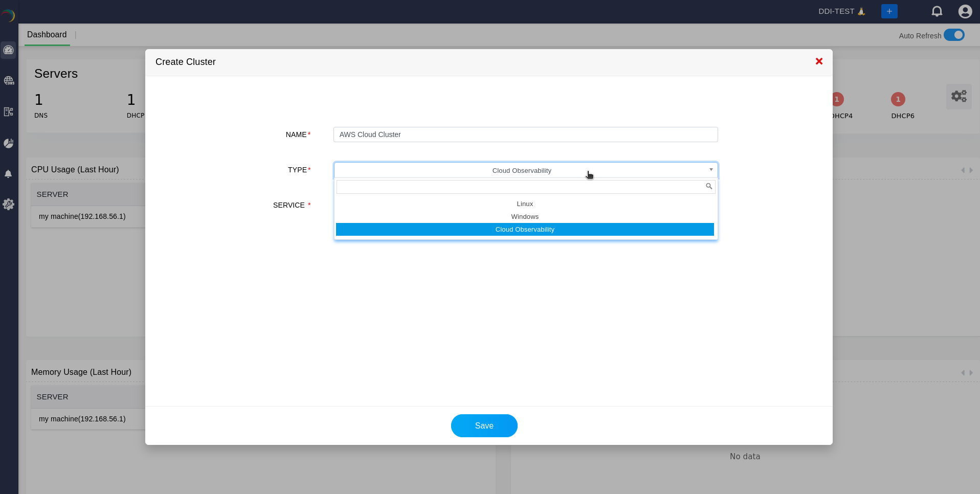Screen dimensions: 980x494
Task: Click the gears icon near DHCP6 panel
Action: click(x=959, y=96)
